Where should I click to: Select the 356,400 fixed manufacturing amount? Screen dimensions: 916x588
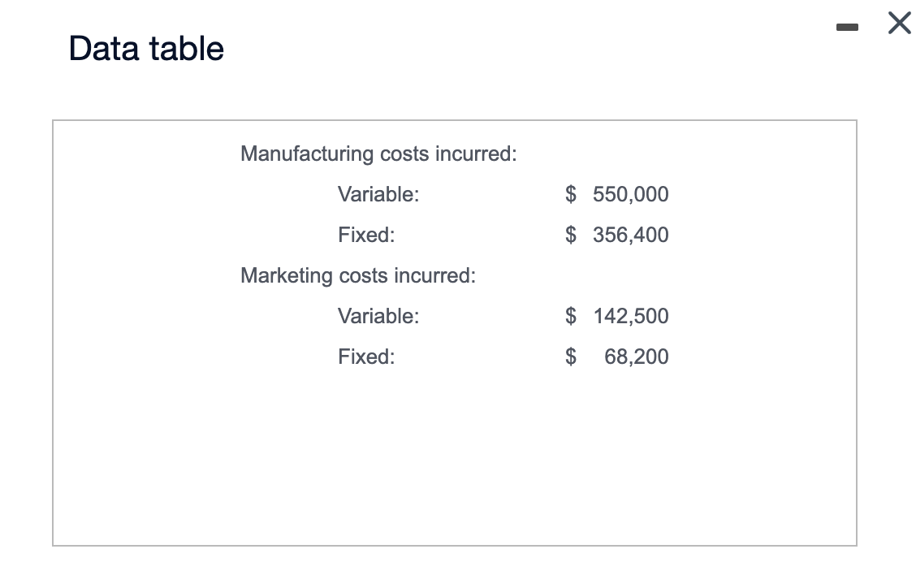(x=631, y=235)
